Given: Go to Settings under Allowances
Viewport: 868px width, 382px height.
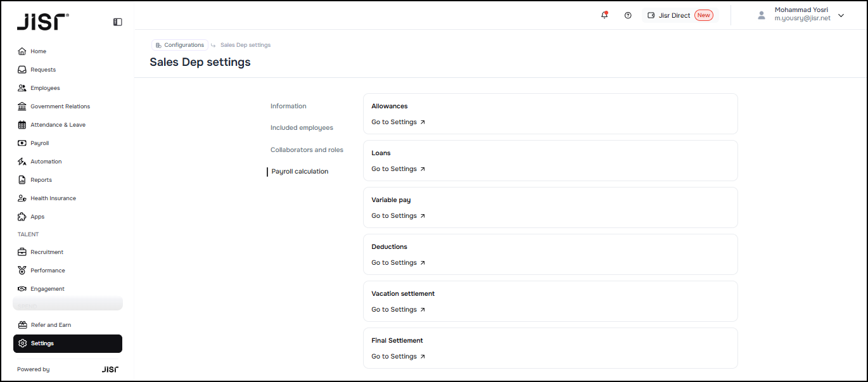Looking at the screenshot, I should (398, 122).
